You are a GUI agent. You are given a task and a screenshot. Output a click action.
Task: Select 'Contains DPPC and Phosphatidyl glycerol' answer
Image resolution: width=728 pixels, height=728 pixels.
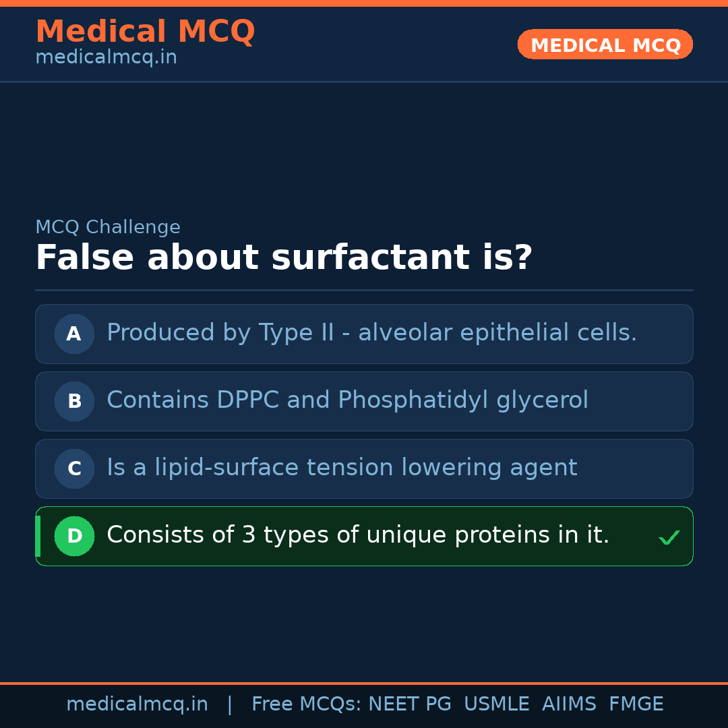pyautogui.click(x=347, y=400)
